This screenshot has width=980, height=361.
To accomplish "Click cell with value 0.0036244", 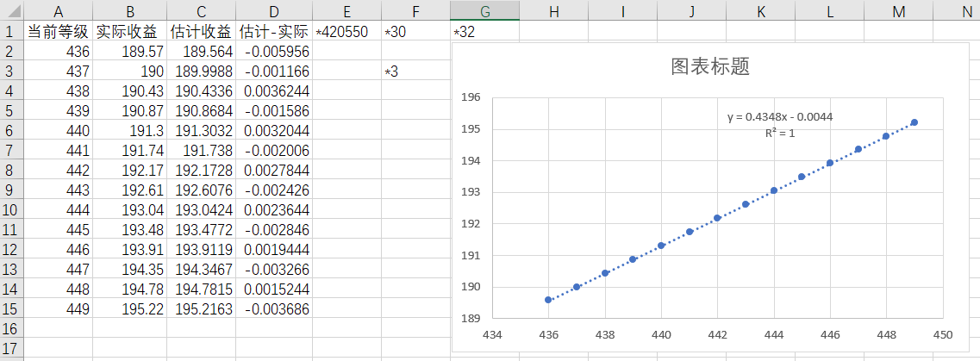I will pyautogui.click(x=274, y=90).
